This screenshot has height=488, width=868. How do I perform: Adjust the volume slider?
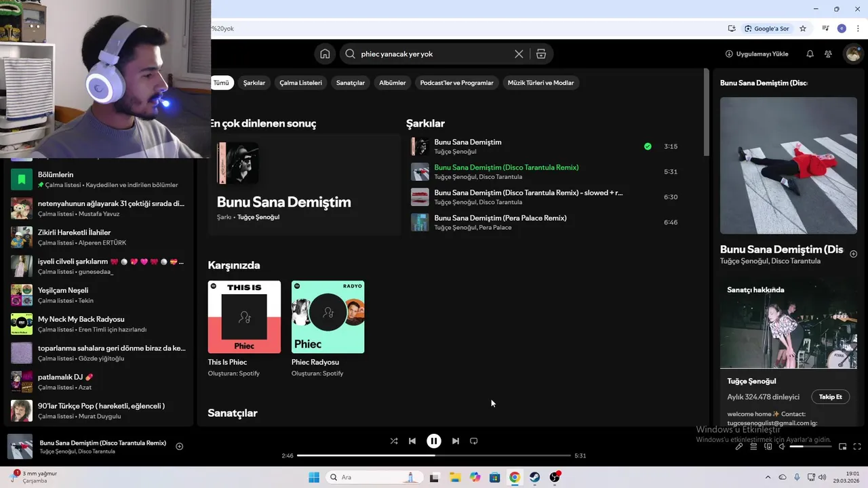(810, 447)
